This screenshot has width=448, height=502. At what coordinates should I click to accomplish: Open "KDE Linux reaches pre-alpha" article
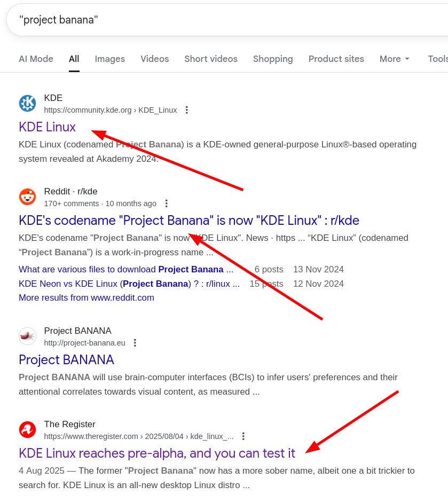(x=156, y=453)
